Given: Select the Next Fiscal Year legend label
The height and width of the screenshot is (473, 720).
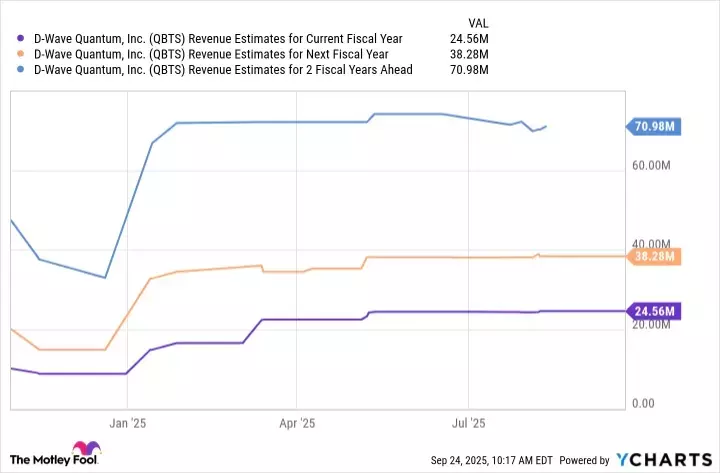Looking at the screenshot, I should (x=210, y=54).
